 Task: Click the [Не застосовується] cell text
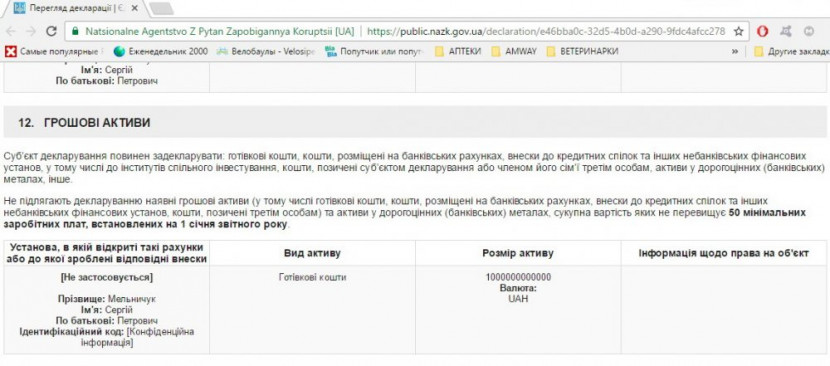click(106, 278)
